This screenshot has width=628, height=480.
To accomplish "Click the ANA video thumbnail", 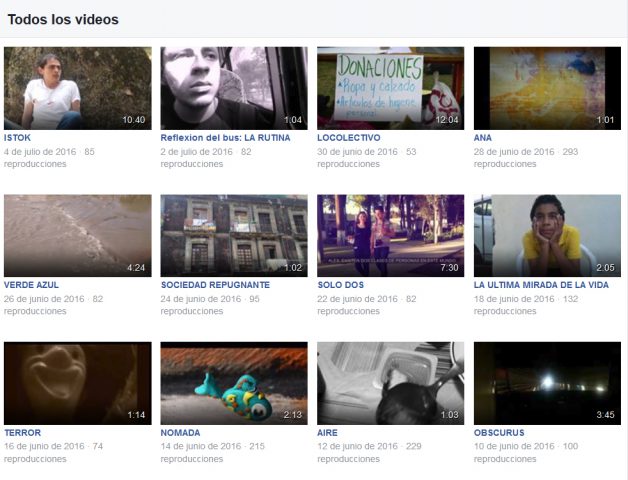I will tap(547, 88).
